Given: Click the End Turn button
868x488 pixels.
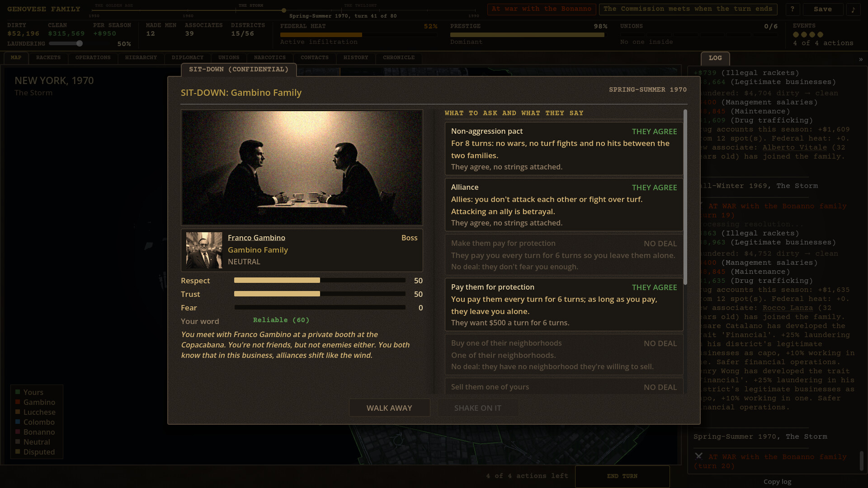Looking at the screenshot, I should (622, 476).
